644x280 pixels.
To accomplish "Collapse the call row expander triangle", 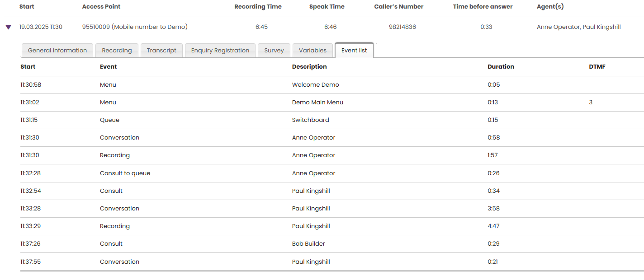I will [x=8, y=27].
